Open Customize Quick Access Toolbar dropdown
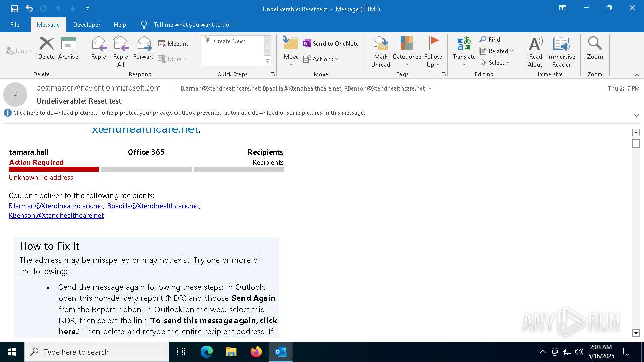644x362 pixels. pos(88,9)
